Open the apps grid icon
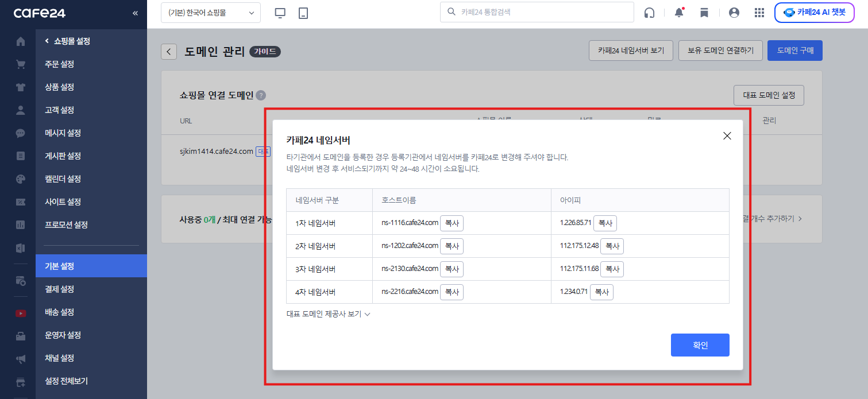 click(x=759, y=13)
